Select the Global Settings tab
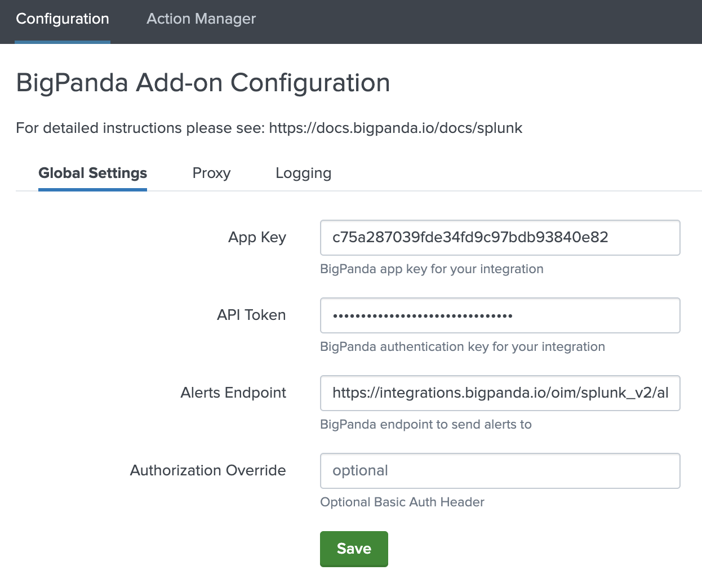The image size is (702, 588). 92,173
